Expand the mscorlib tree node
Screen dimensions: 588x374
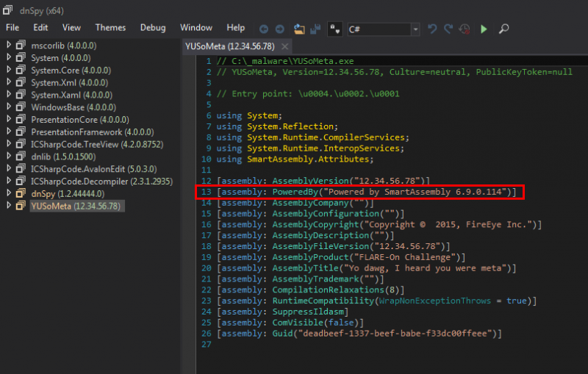8,46
